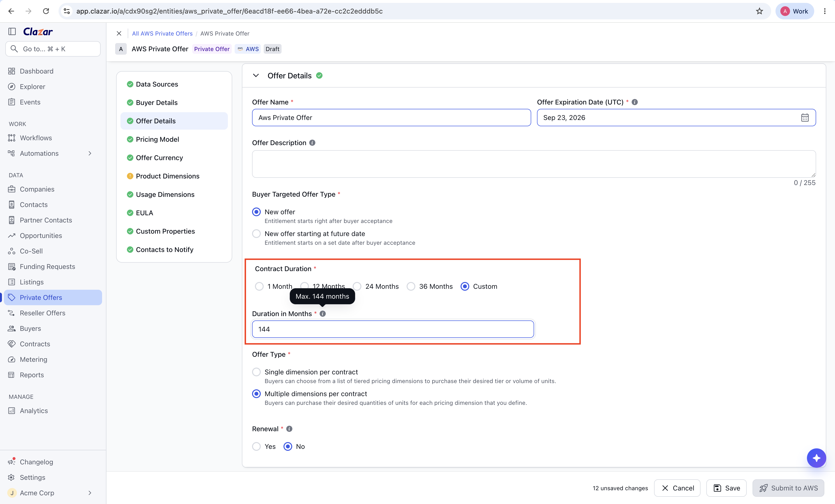Click the Duration in Months field
835x504 pixels.
click(393, 329)
